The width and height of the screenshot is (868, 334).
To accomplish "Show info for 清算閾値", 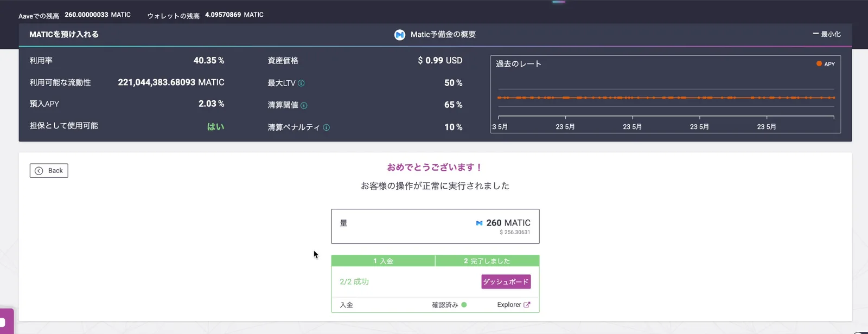I will tap(304, 105).
